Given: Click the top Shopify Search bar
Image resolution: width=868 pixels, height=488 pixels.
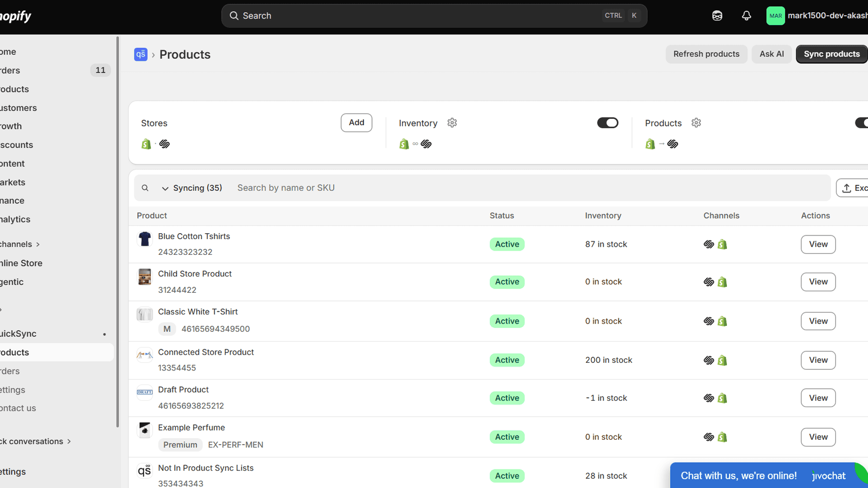Looking at the screenshot, I should tap(434, 16).
